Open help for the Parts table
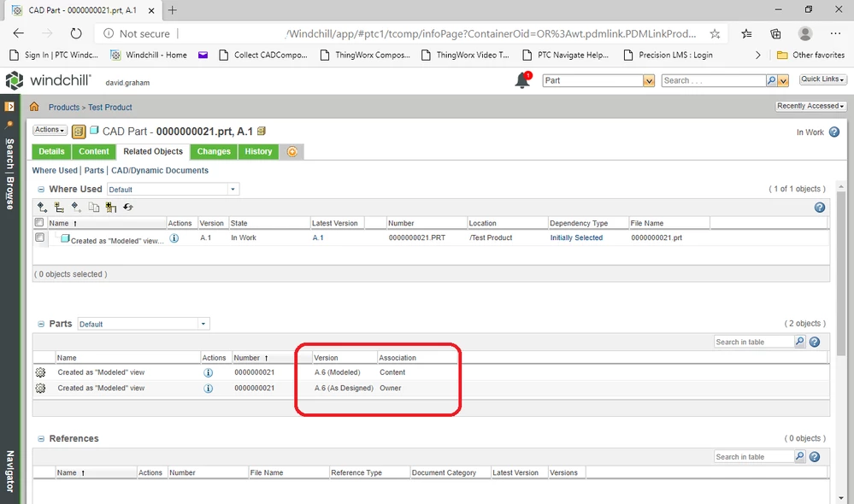Screen dimensions: 854x504 click(x=815, y=342)
